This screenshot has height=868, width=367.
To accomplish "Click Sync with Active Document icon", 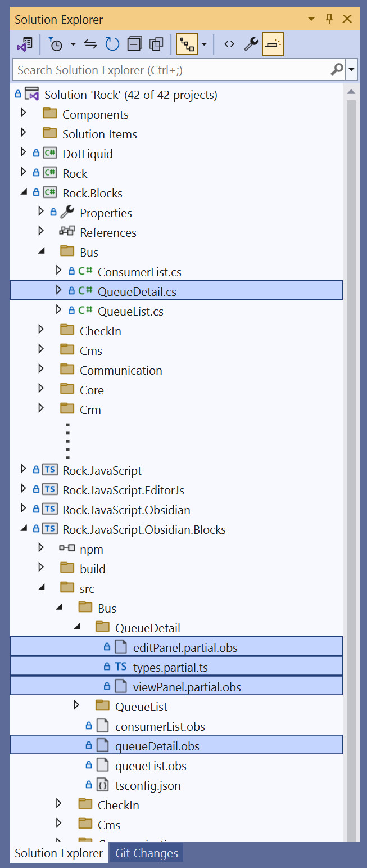I will (90, 44).
